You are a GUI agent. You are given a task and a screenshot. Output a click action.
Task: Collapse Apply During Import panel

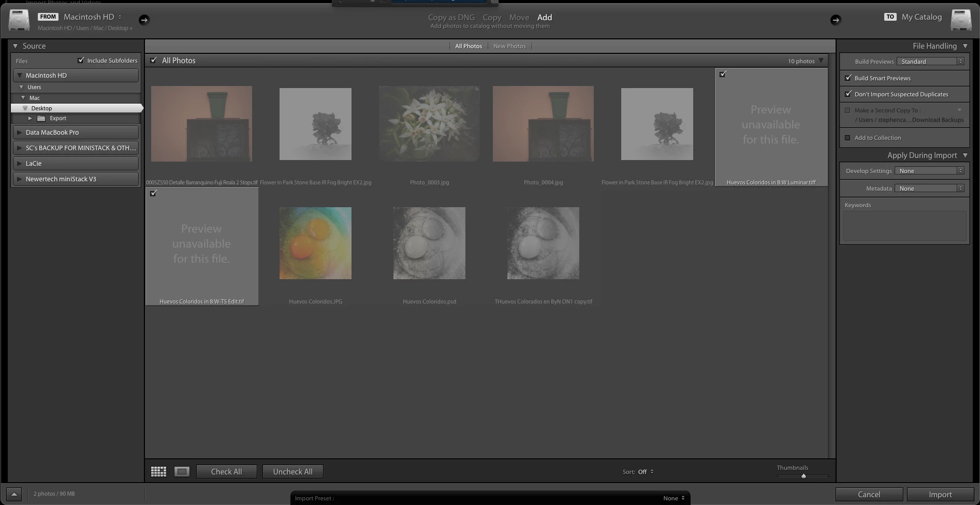[x=965, y=155]
